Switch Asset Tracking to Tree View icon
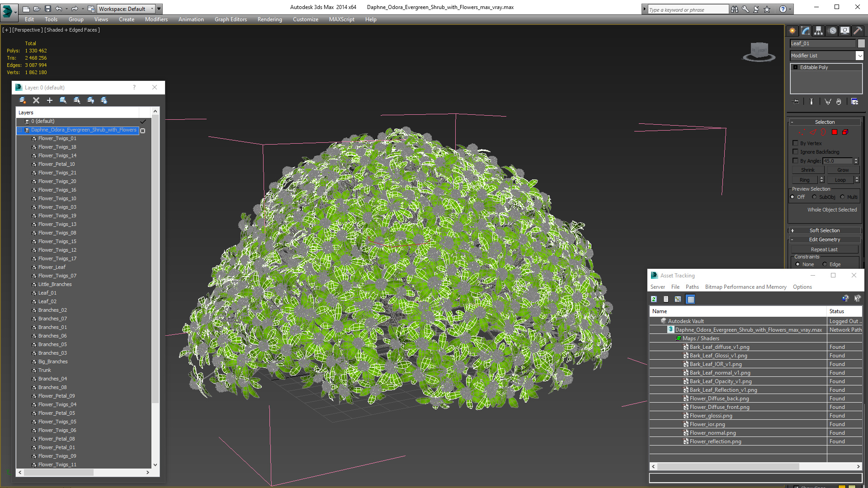The width and height of the screenshot is (868, 488). [678, 299]
